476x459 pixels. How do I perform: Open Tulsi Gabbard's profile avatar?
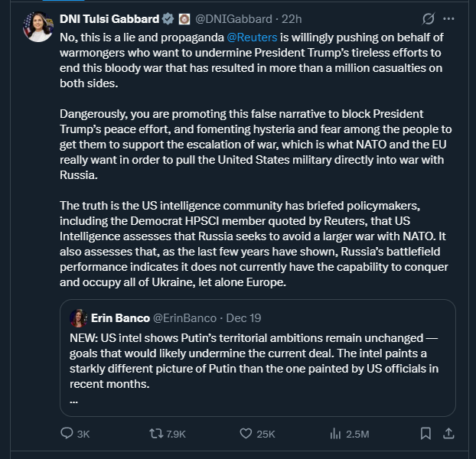coord(38,26)
